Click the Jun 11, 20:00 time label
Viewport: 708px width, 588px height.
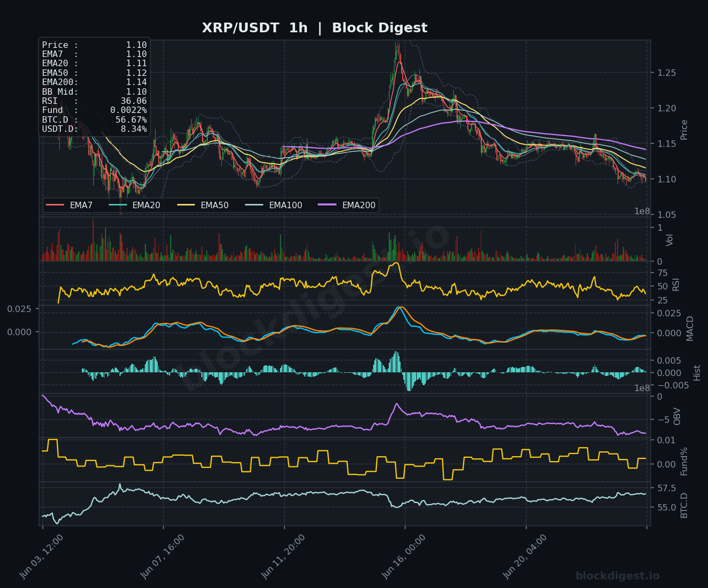(x=283, y=557)
